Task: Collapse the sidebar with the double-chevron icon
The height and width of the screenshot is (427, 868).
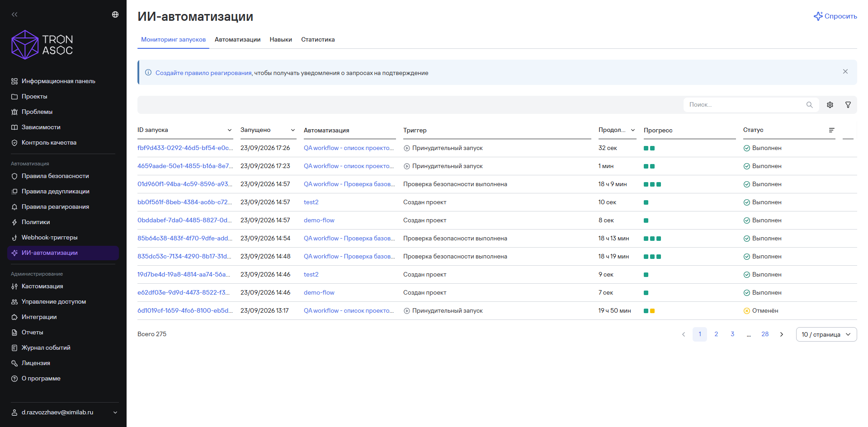Action: pos(14,14)
